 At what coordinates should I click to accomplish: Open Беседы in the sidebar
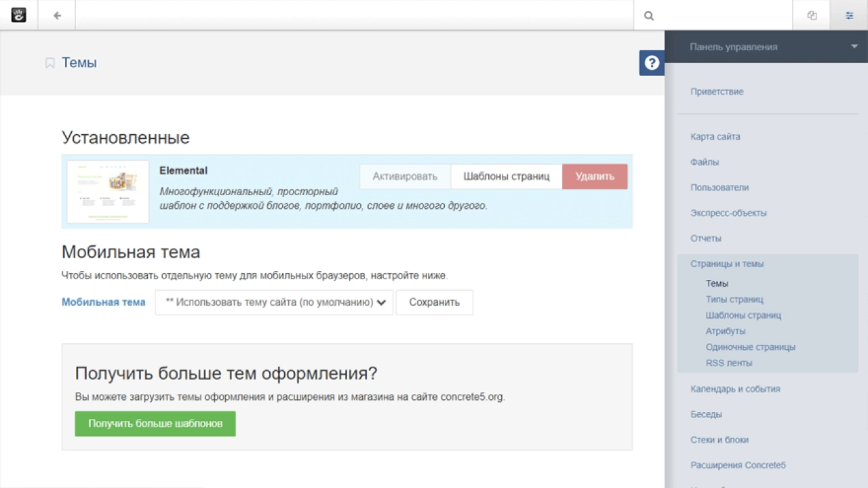coord(706,414)
